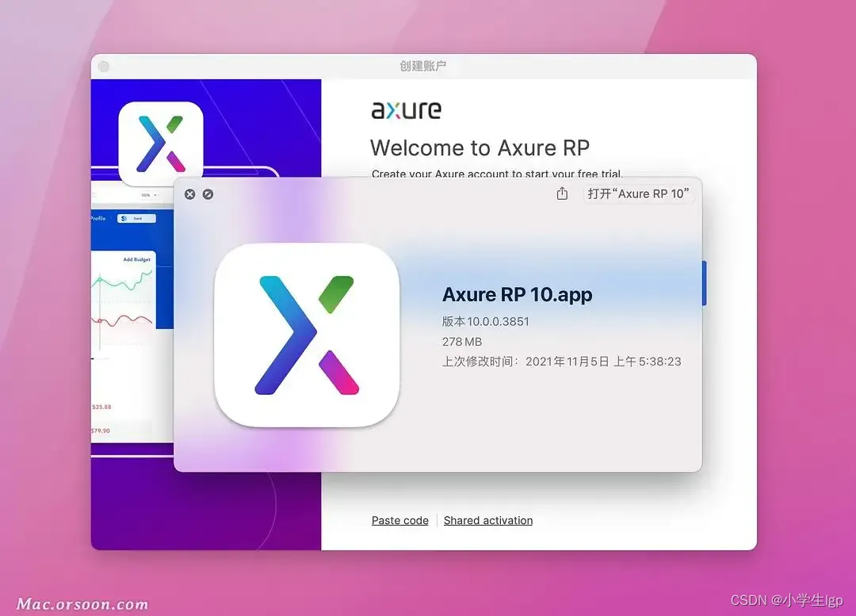Viewport: 856px width, 616px height.
Task: Click the axure logo in the welcome window
Action: point(406,109)
